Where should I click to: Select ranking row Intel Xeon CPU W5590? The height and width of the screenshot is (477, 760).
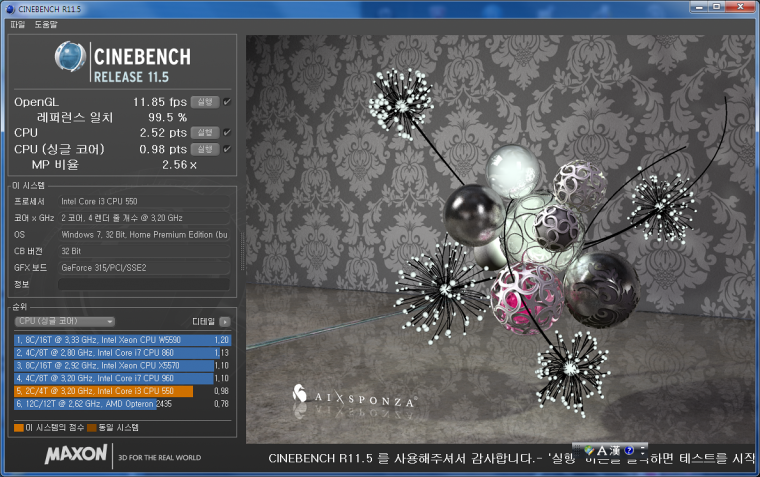coord(123,340)
